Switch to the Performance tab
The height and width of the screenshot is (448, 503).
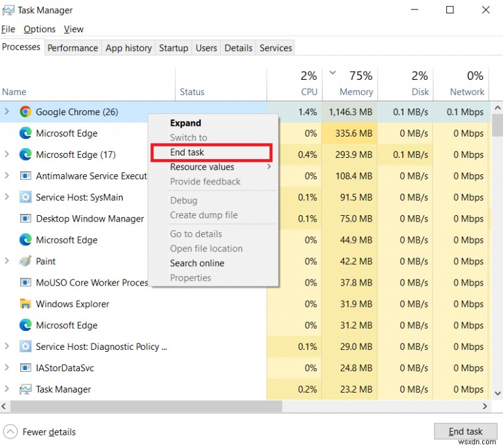[72, 48]
